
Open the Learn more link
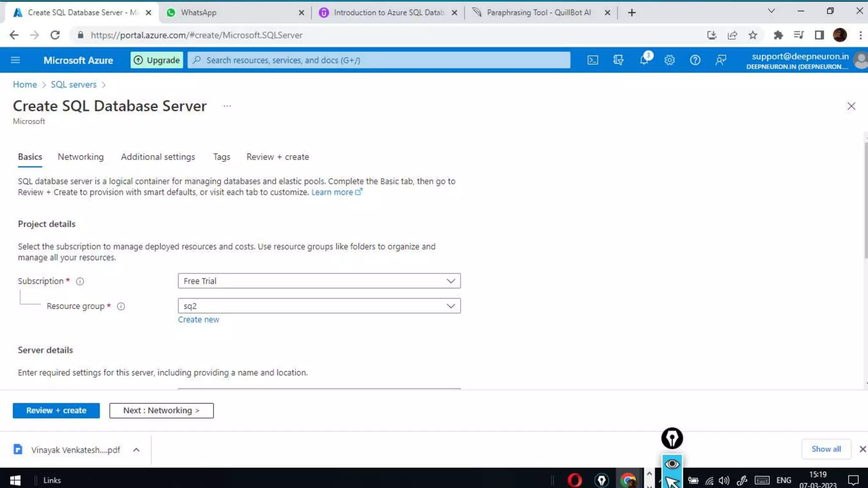point(337,192)
